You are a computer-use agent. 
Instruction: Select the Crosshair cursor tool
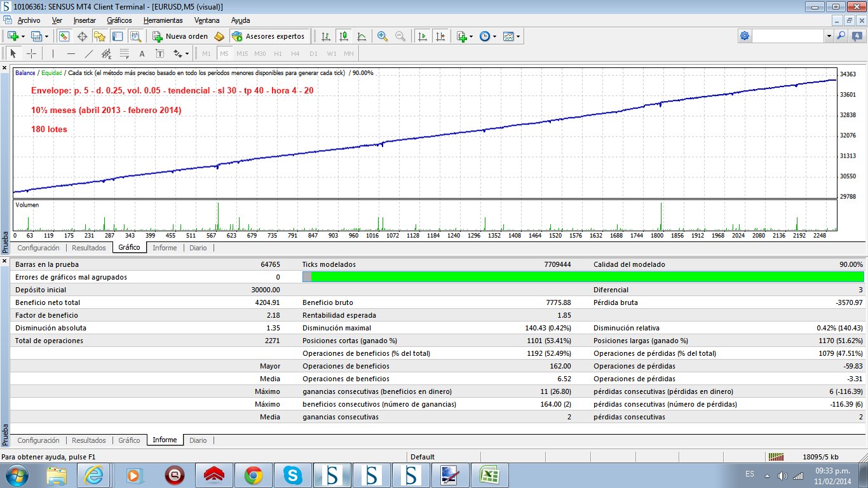[31, 53]
